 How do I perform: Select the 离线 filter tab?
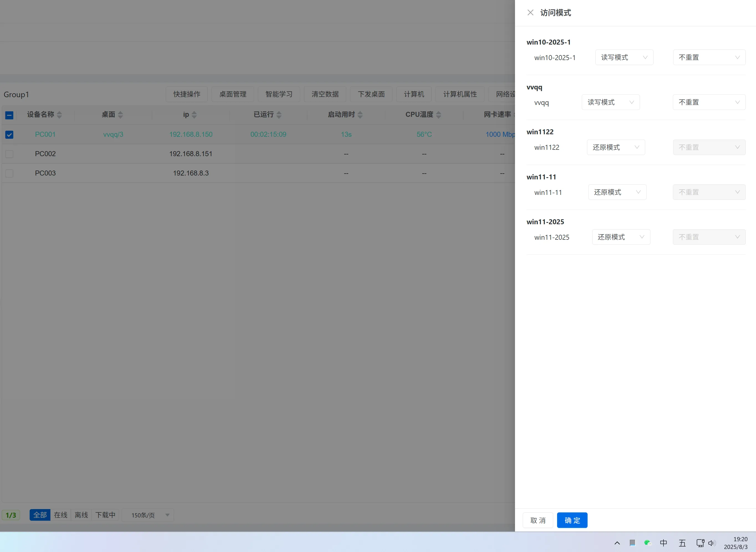click(x=81, y=515)
